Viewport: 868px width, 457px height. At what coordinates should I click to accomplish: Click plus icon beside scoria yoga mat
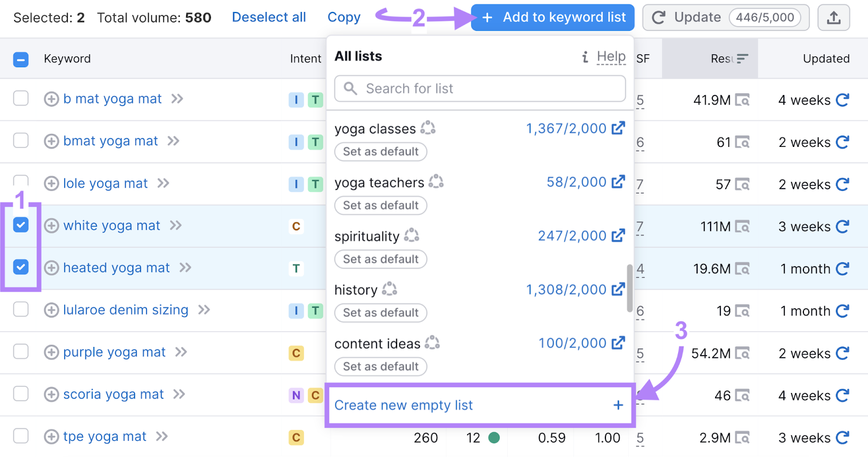52,394
